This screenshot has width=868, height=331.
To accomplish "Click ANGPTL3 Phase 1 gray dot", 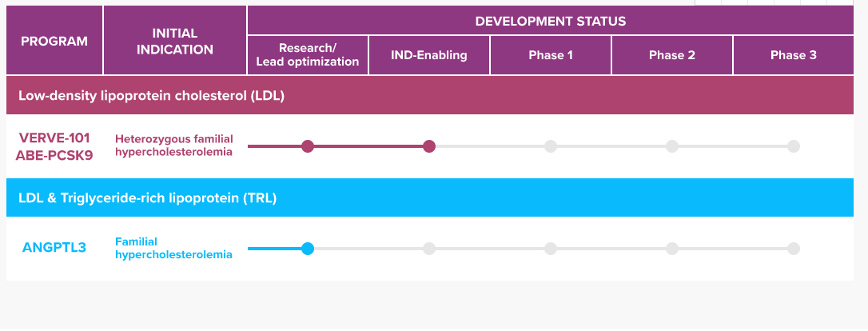I will tap(551, 249).
